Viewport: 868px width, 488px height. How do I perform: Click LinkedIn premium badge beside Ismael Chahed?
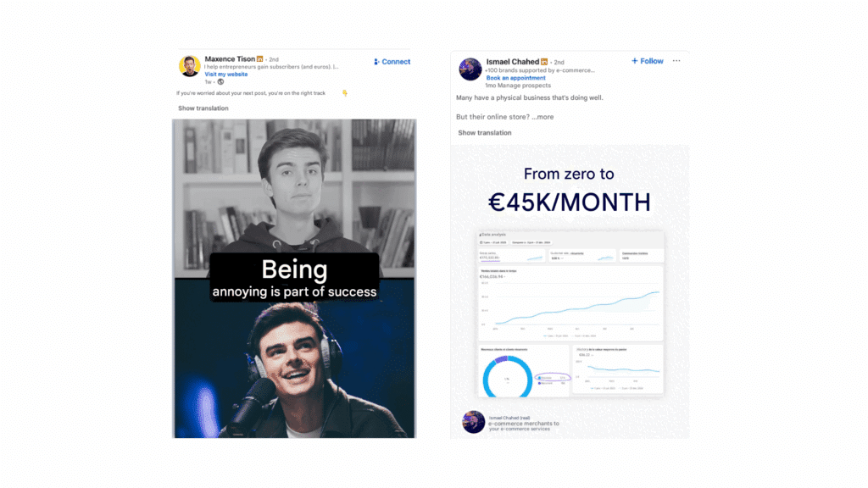pos(544,62)
